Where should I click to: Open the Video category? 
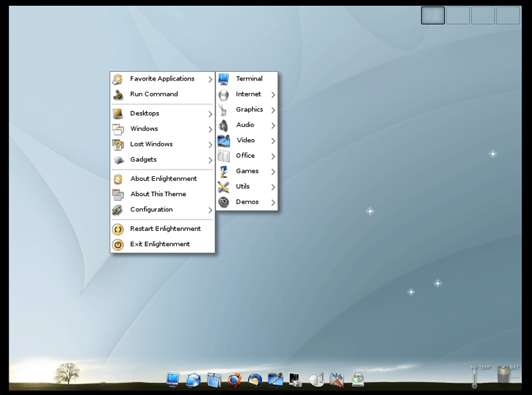coord(247,140)
